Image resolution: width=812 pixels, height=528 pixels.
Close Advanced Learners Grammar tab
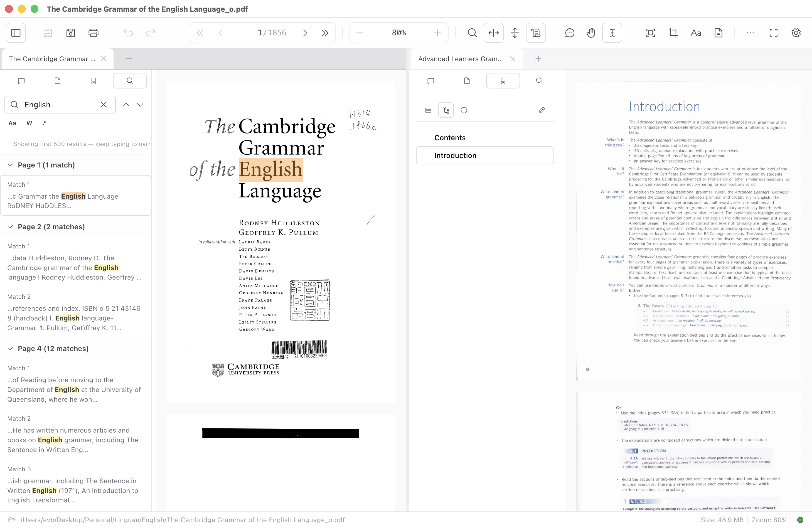click(513, 59)
